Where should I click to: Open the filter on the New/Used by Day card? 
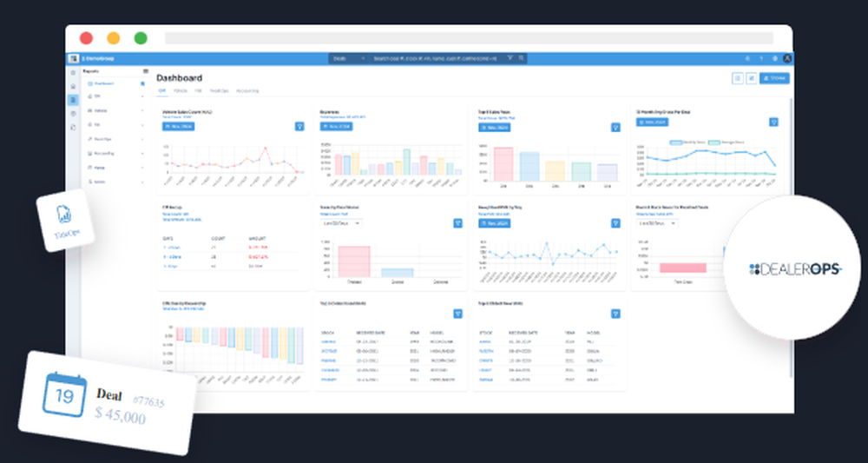pos(615,223)
